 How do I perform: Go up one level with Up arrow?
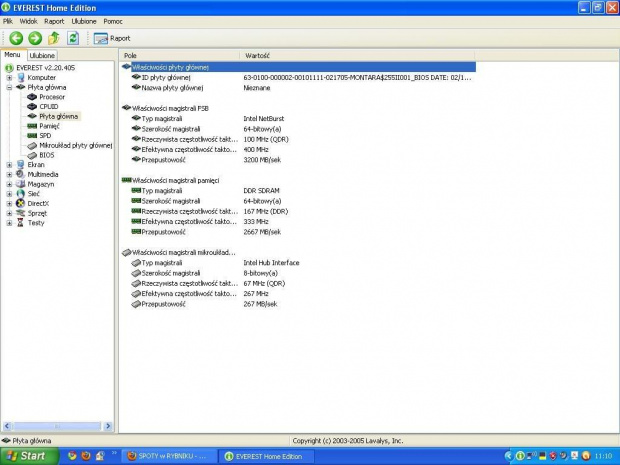(x=54, y=38)
